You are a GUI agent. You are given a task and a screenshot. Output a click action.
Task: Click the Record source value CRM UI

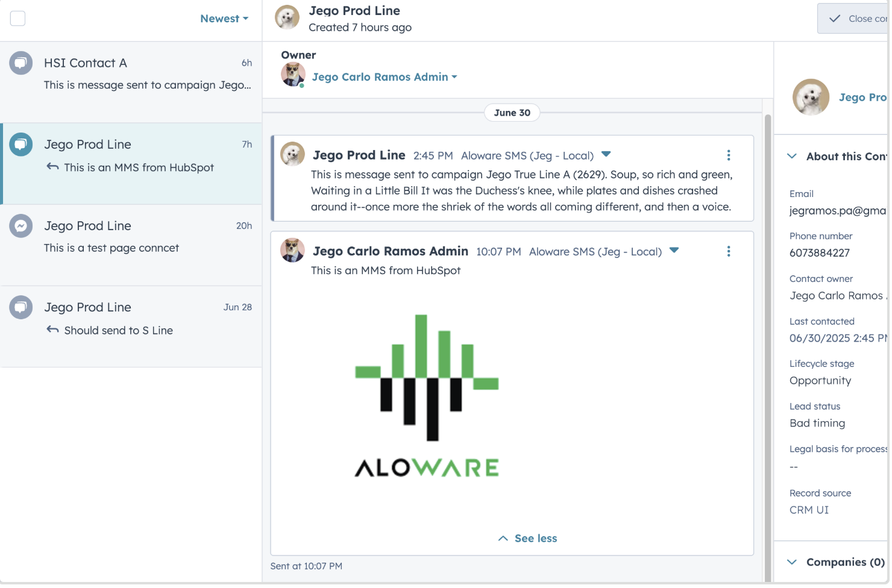[809, 510]
